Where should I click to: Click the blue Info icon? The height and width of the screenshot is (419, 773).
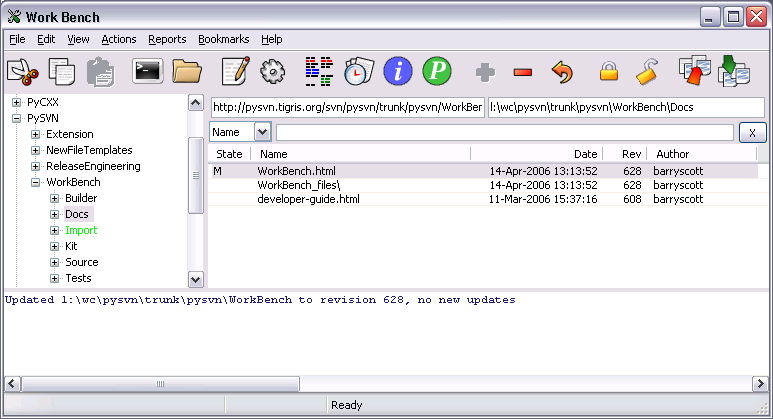[398, 71]
